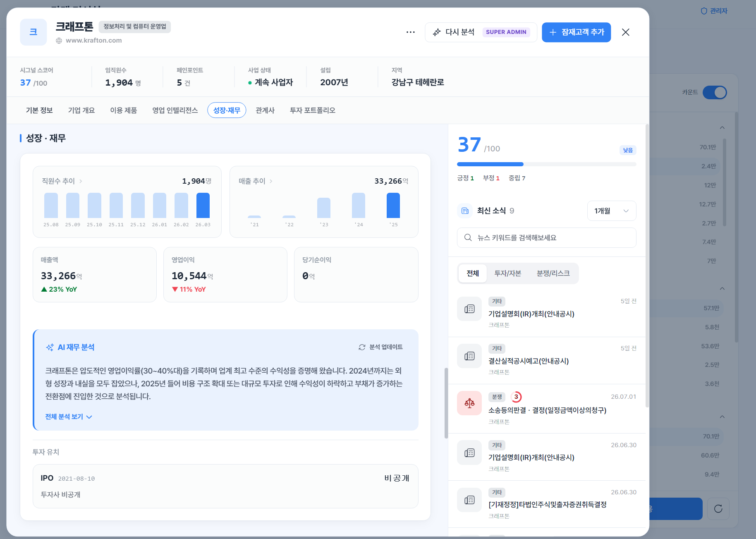Switch to the 기업 개요 tab
This screenshot has height=539, width=756.
click(81, 110)
